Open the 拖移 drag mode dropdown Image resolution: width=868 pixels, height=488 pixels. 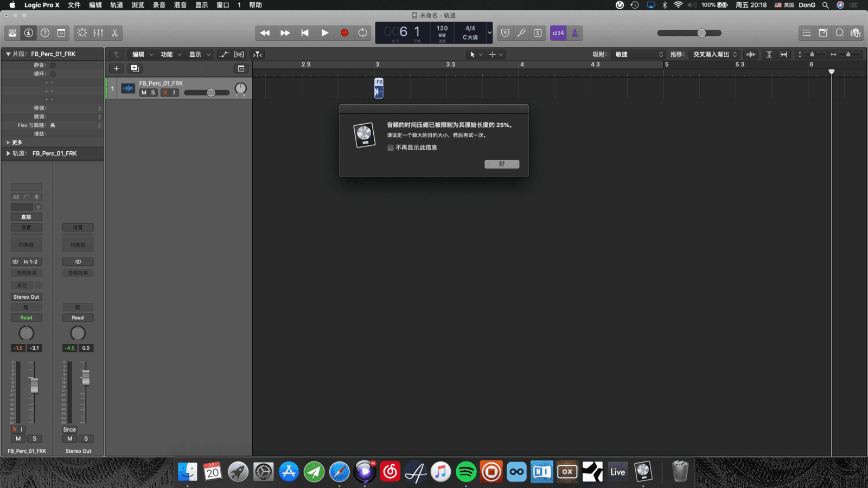714,54
